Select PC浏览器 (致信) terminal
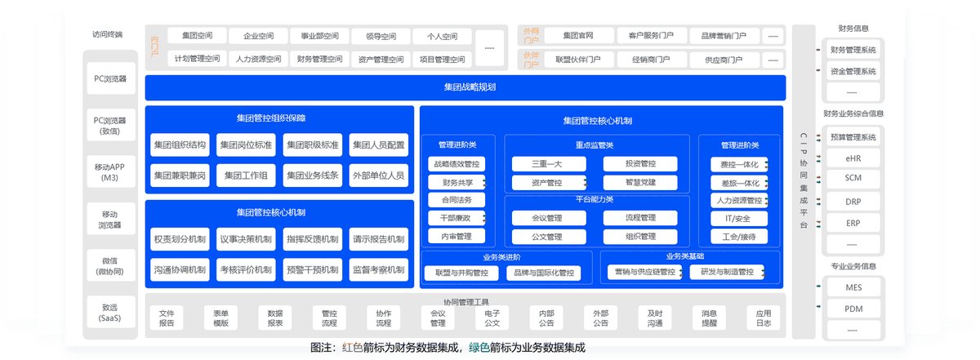Screen dimensions: 980x360 (110, 126)
